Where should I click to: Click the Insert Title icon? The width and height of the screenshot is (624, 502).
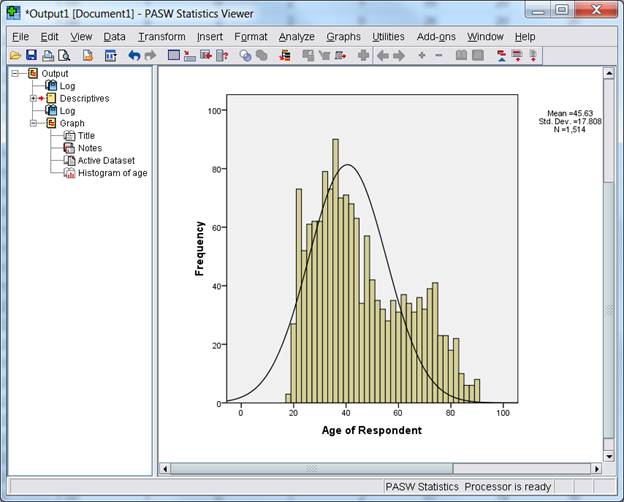[517, 56]
